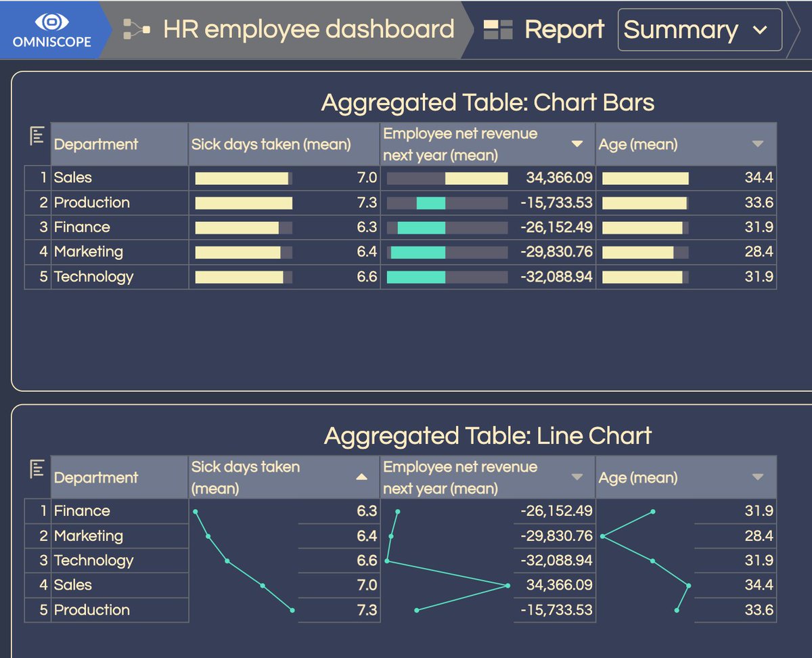This screenshot has width=812, height=658.
Task: Open the Summary tab dropdown
Action: (700, 30)
